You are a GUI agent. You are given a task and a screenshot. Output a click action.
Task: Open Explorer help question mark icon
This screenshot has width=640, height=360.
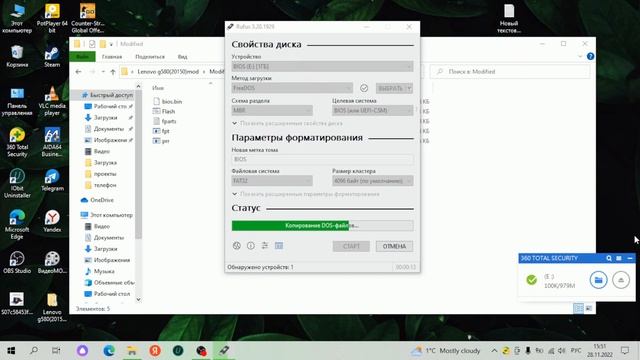pos(590,56)
